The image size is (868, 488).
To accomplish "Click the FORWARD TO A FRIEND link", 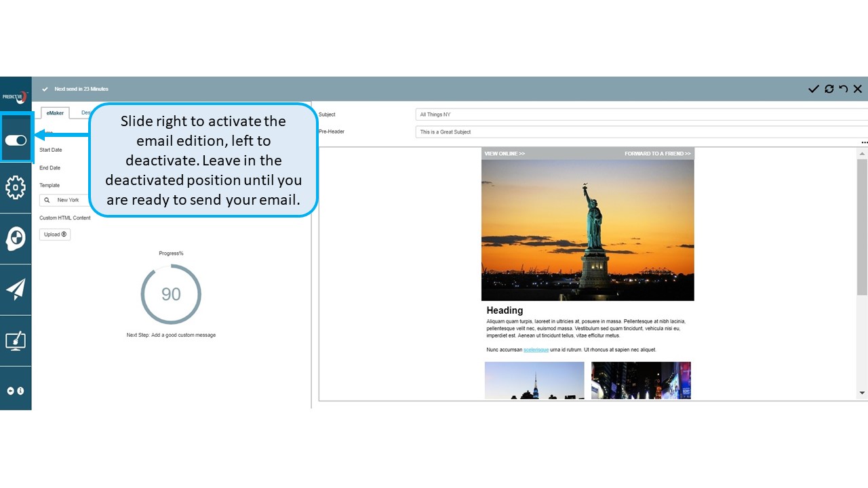I will (x=657, y=154).
